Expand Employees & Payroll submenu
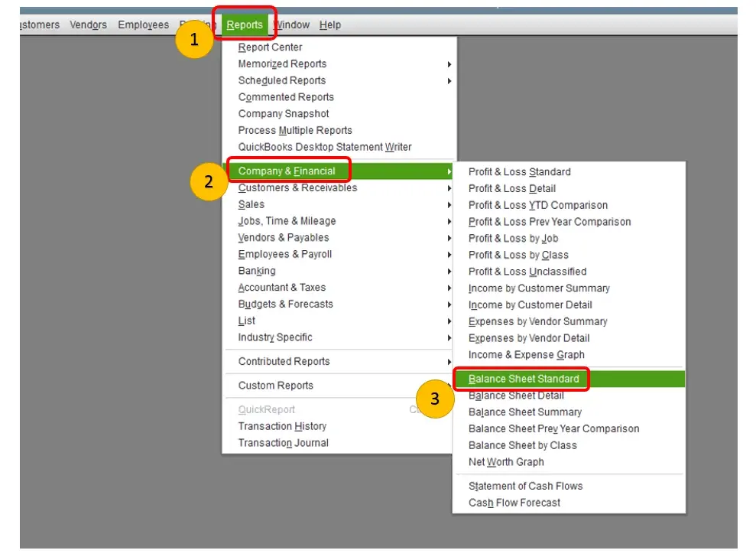The height and width of the screenshot is (560, 756). (x=339, y=254)
